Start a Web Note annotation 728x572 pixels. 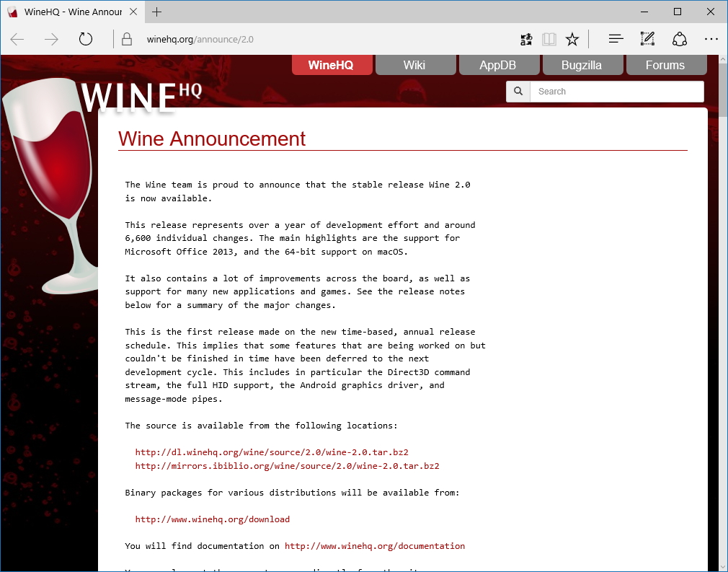point(647,38)
